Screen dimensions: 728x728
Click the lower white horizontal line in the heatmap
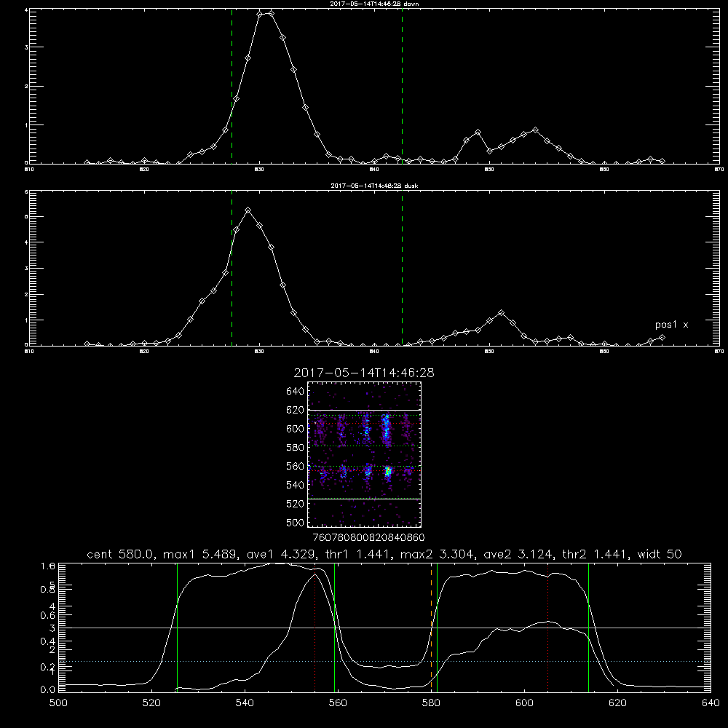pos(365,499)
